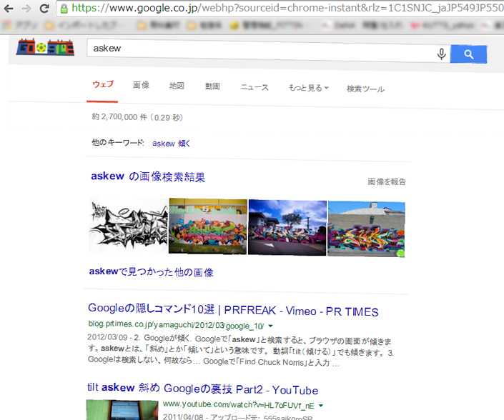Switch to the 地図 tab
The height and width of the screenshot is (420, 504).
(x=177, y=86)
